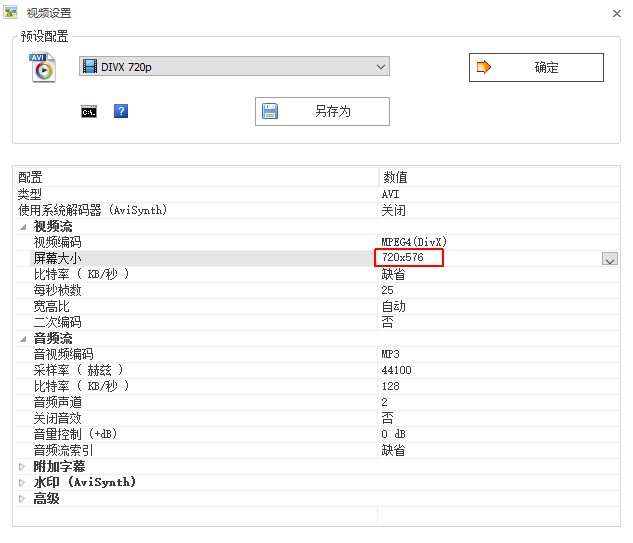Viewport: 633px width, 543px height.
Task: Click the 25 frames per second value
Action: [x=387, y=290]
